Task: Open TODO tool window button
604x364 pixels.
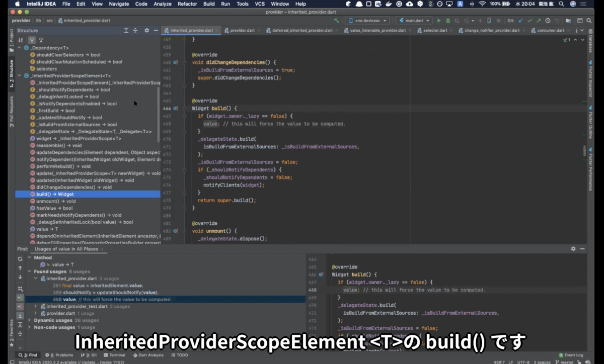Action: coord(179,355)
